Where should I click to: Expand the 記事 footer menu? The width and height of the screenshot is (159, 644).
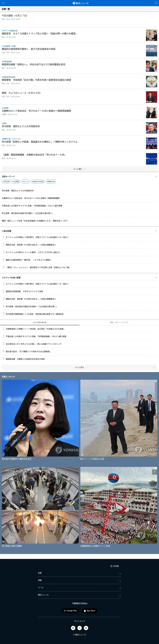tap(79, 573)
